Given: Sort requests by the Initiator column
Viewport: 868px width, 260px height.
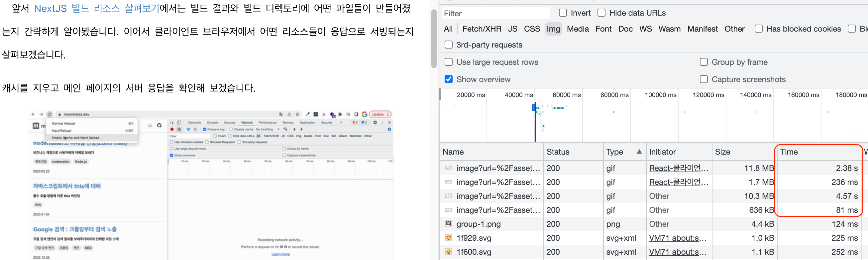Looking at the screenshot, I should tap(679, 152).
